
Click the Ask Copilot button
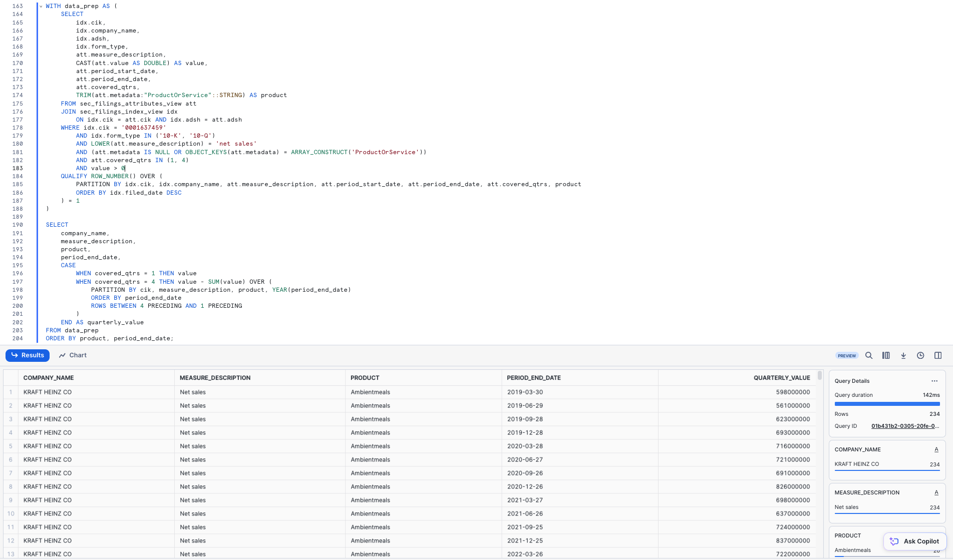915,541
